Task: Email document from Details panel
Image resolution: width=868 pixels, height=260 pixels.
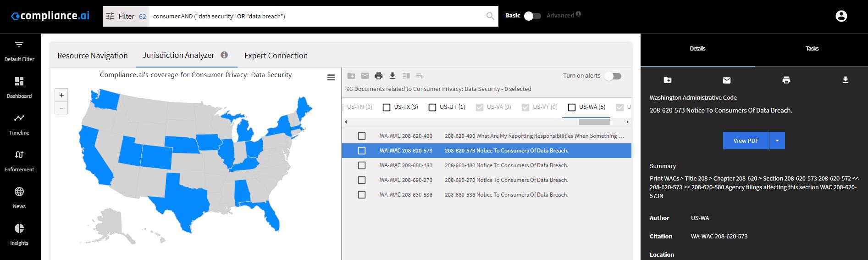Action: tap(727, 80)
